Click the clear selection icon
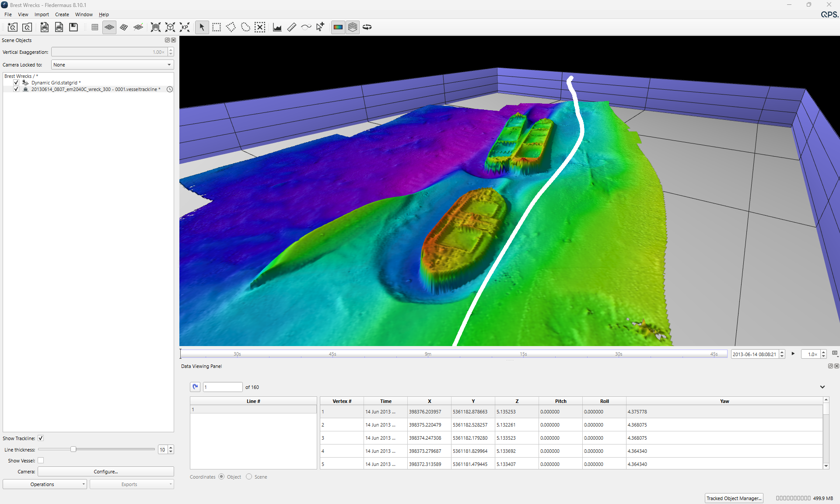 [x=260, y=27]
